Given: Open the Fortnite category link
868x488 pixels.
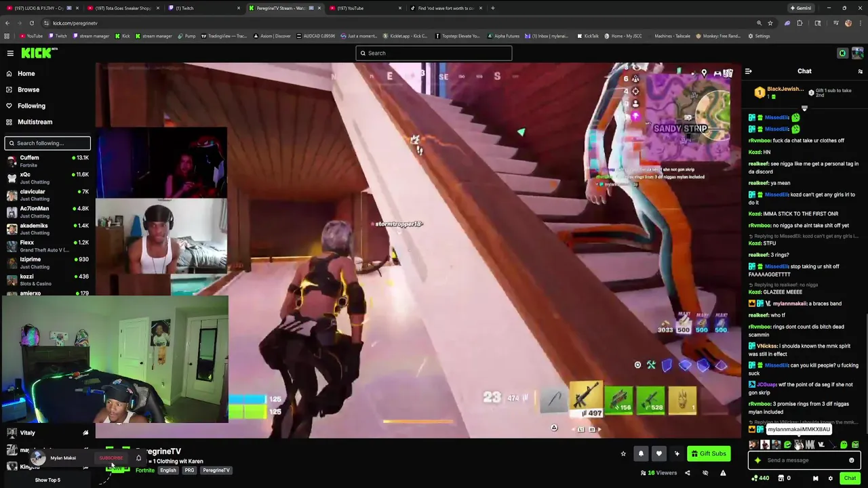Looking at the screenshot, I should tap(145, 470).
